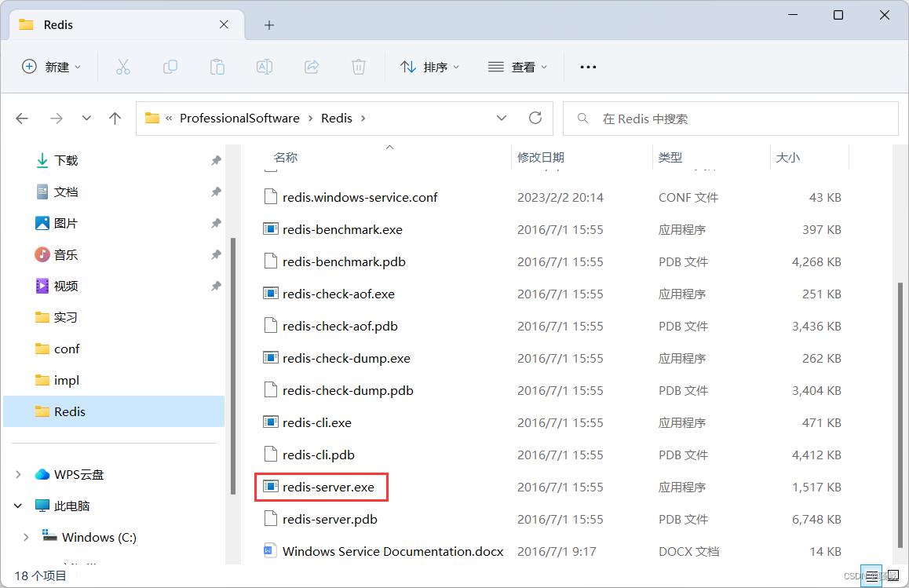Viewport: 909px width, 588px height.
Task: Unpin 视频 via its pin icon
Action: pyautogui.click(x=216, y=286)
